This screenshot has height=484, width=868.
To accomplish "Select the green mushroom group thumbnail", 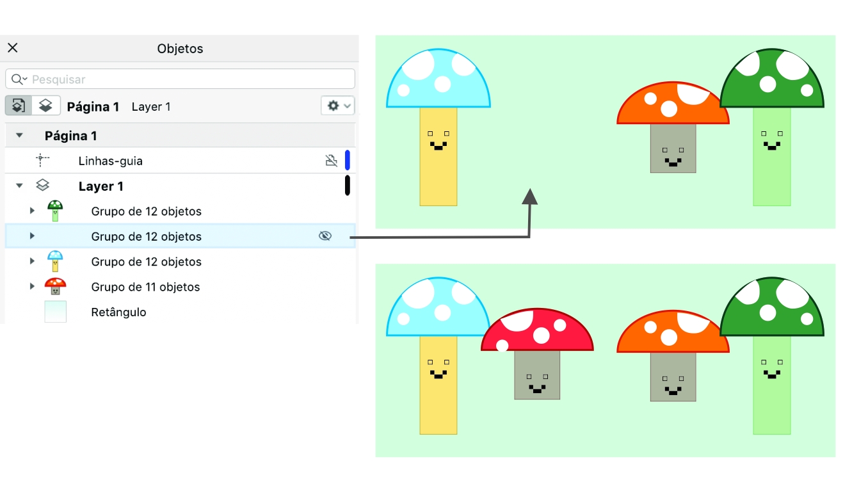I will click(55, 211).
